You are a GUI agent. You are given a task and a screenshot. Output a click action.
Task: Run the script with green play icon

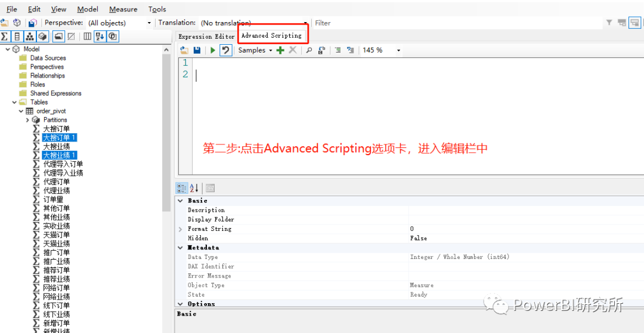click(213, 50)
